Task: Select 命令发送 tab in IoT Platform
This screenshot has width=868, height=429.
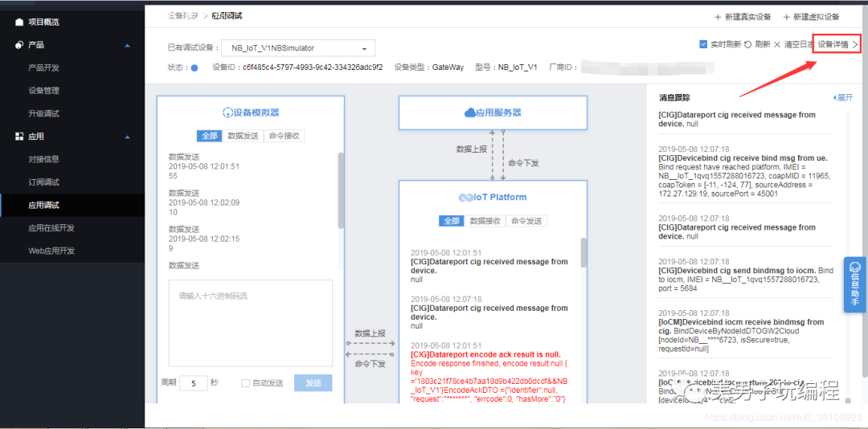Action: pyautogui.click(x=526, y=221)
